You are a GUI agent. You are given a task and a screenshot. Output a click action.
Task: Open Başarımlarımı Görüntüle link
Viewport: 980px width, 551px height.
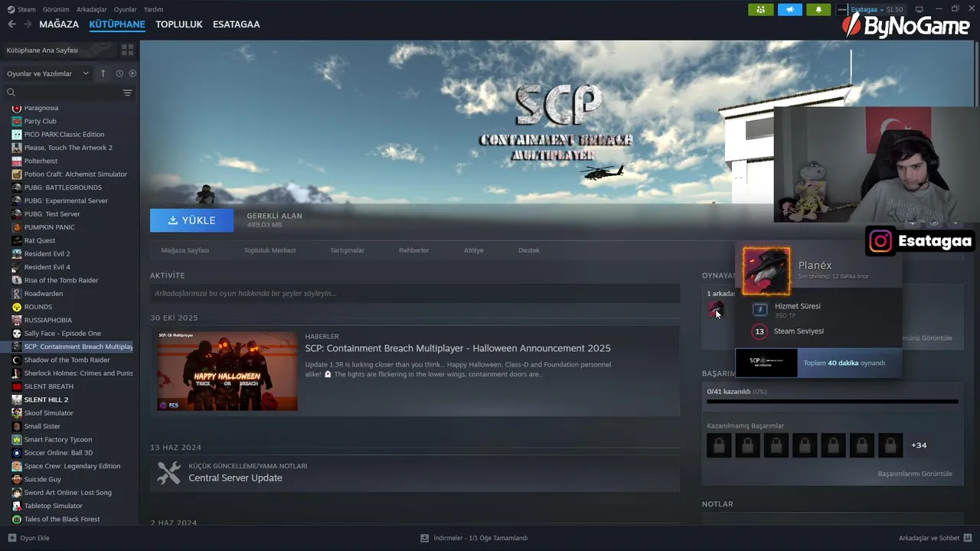[915, 474]
